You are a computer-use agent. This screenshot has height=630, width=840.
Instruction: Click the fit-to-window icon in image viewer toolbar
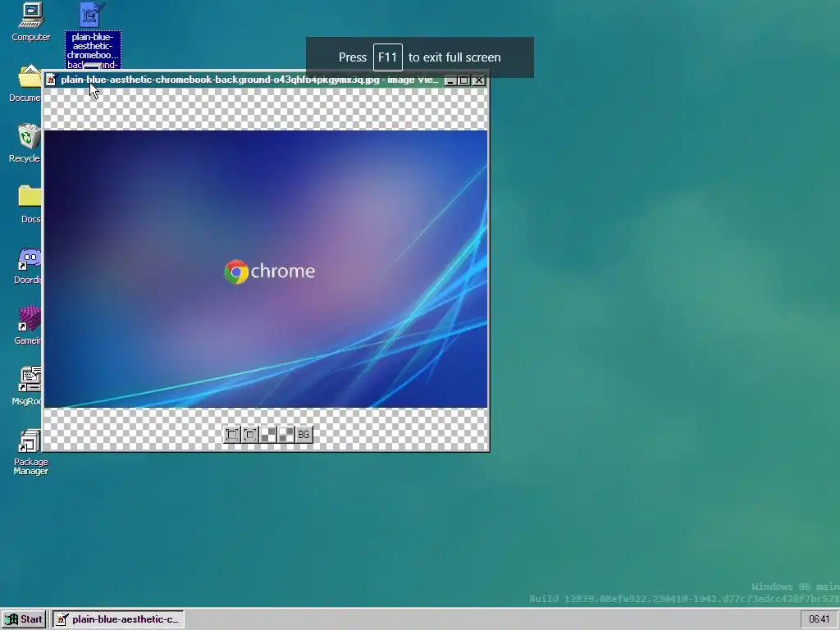pyautogui.click(x=232, y=435)
